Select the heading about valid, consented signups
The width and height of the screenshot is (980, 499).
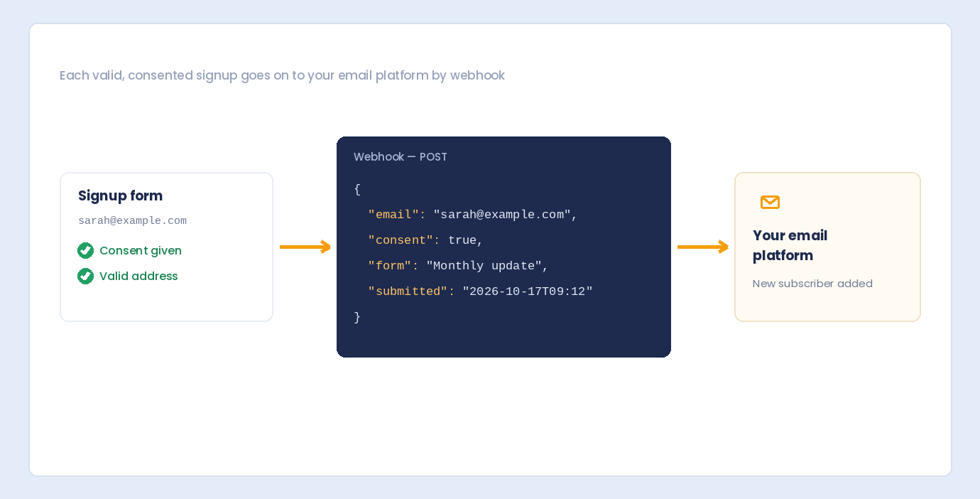pyautogui.click(x=282, y=75)
